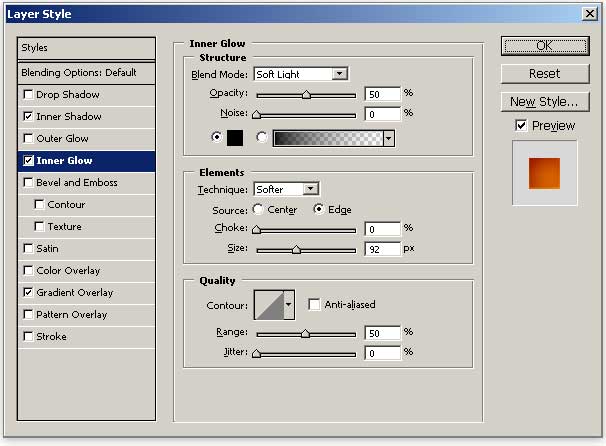
Task: Enable the Drop Shadow checkbox
Action: click(x=28, y=95)
